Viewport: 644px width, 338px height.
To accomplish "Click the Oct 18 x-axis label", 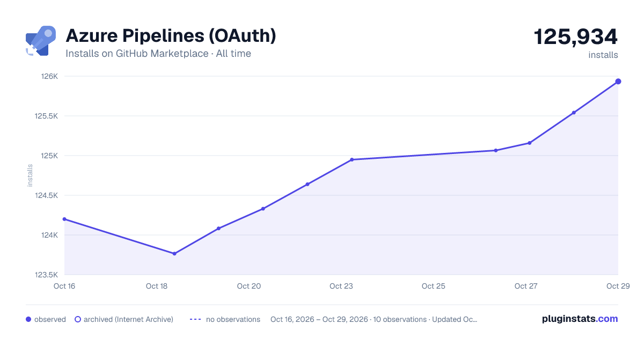I will click(x=157, y=286).
